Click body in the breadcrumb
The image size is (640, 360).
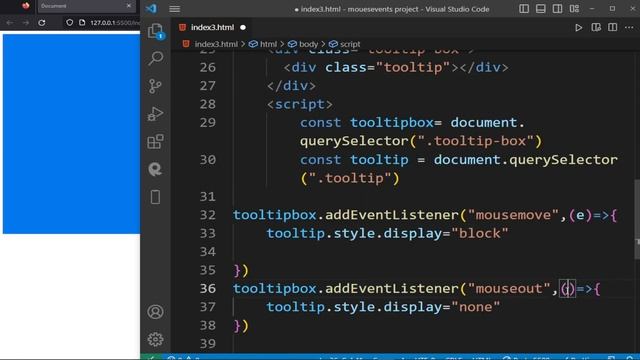(308, 44)
